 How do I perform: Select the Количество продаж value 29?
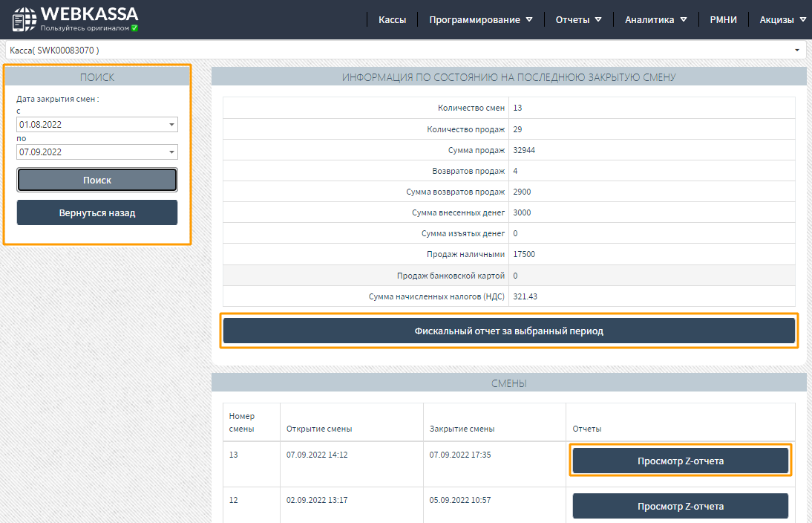point(517,129)
